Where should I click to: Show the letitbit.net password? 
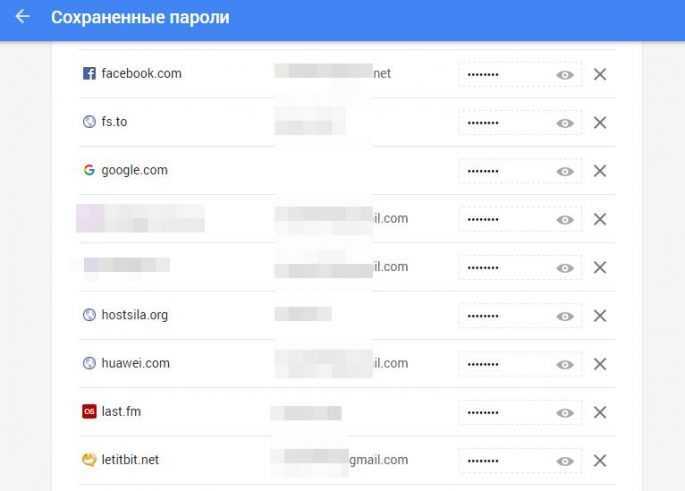coord(565,461)
